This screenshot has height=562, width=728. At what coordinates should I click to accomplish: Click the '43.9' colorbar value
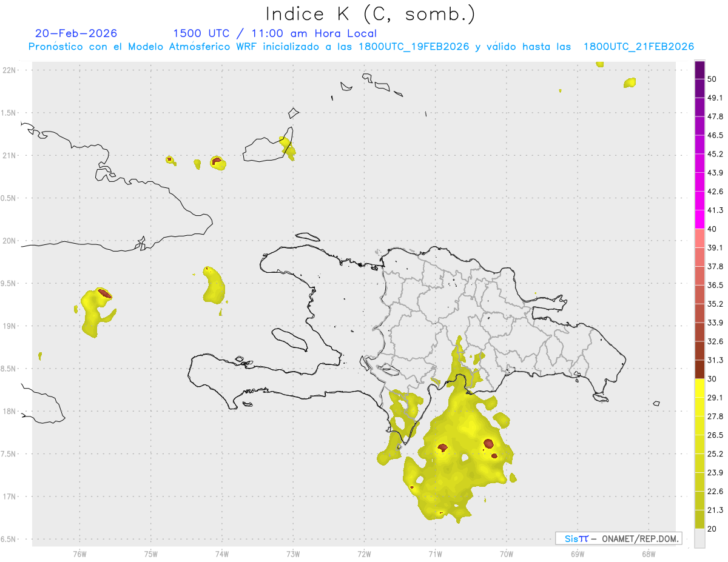715,173
